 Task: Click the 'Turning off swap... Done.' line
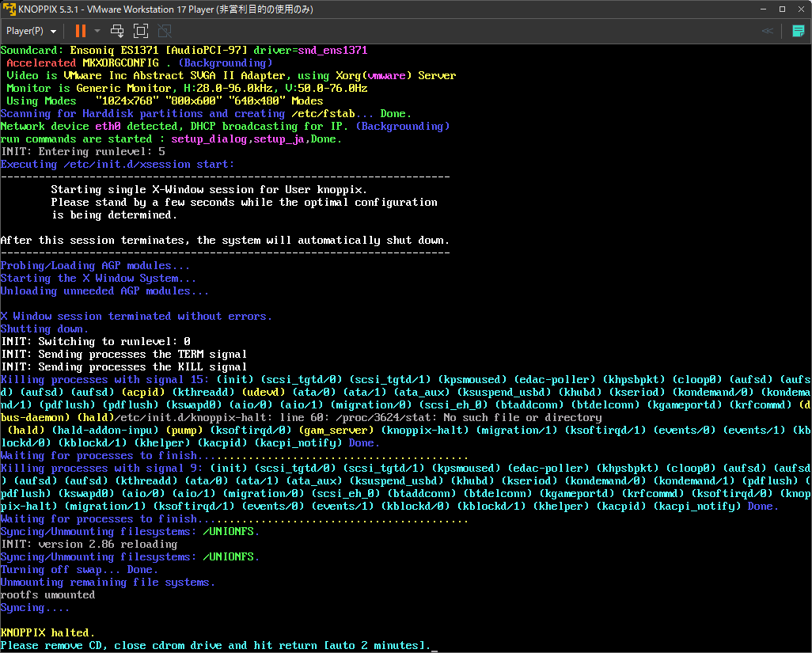tap(79, 570)
